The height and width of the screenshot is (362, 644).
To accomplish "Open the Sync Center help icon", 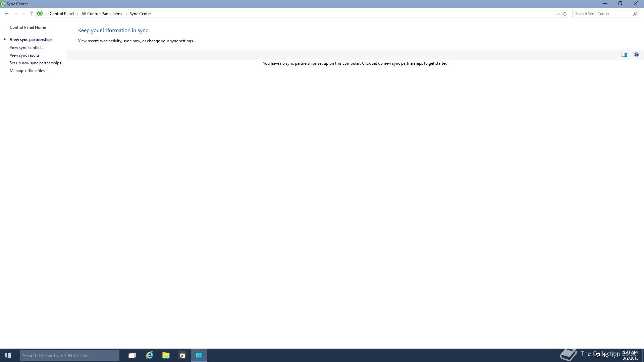I will click(x=636, y=55).
